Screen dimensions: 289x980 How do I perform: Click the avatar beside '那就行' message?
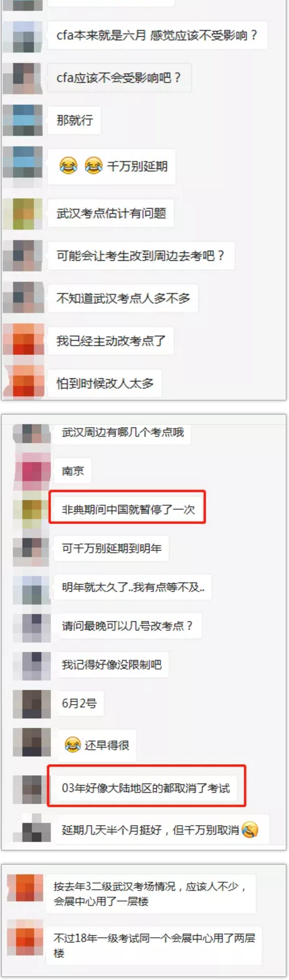pos(24,120)
